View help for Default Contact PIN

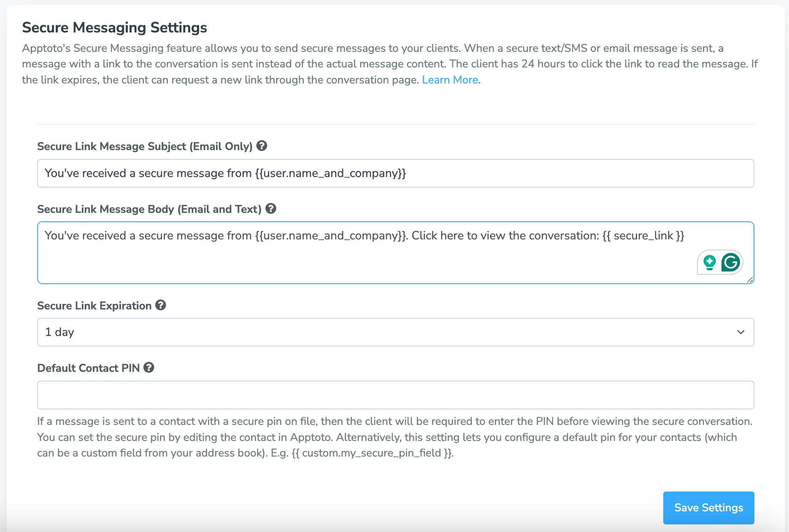pyautogui.click(x=149, y=368)
